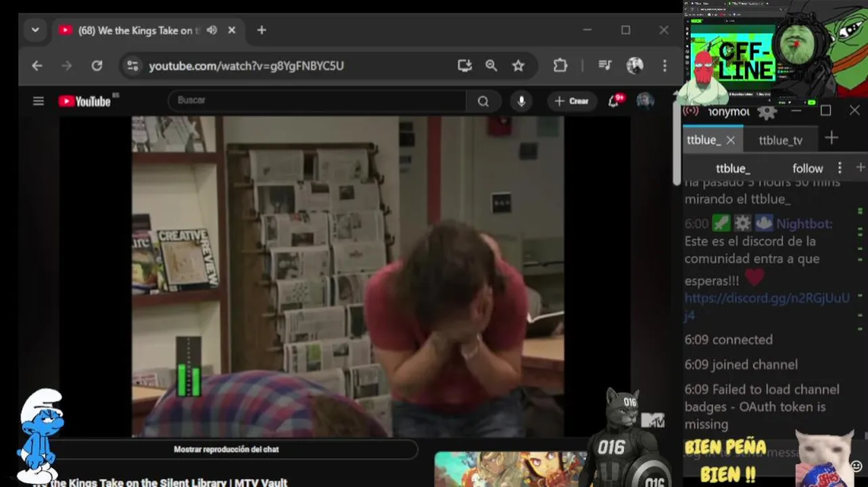
Task: Click the 6:09 joined channel message
Action: point(741,365)
